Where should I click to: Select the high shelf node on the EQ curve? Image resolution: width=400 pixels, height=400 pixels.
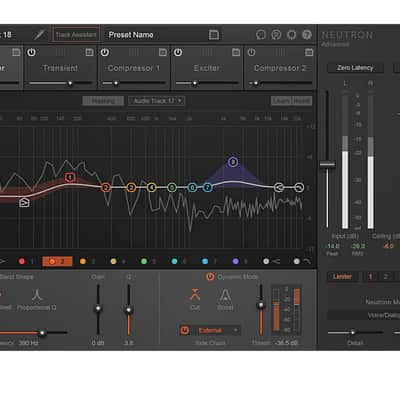click(279, 188)
